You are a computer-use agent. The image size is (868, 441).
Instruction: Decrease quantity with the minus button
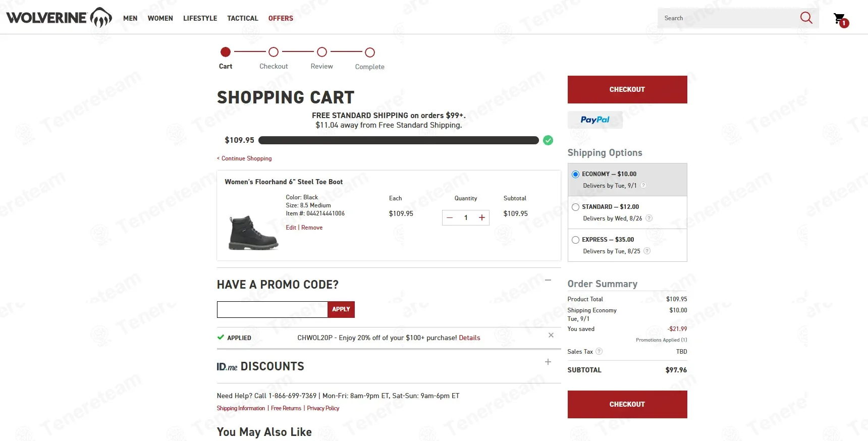pyautogui.click(x=450, y=217)
